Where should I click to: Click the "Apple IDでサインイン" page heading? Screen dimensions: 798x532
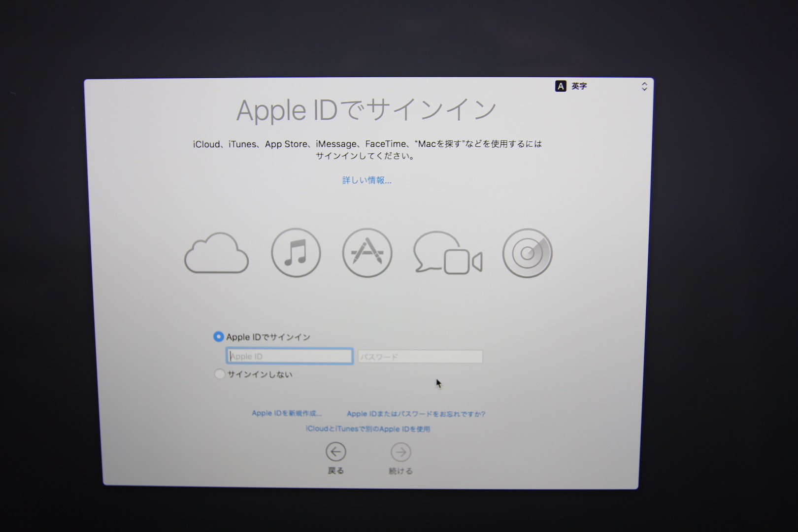coord(366,110)
